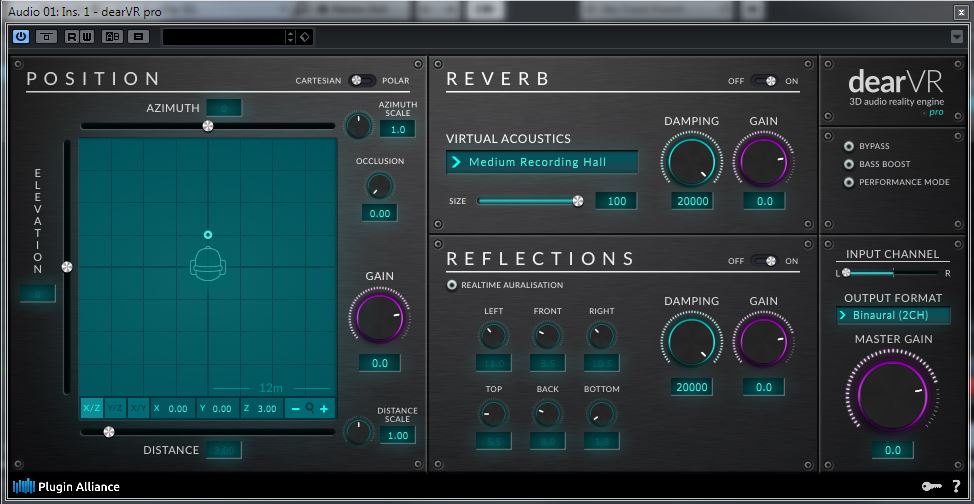Click the copy settings icon after A/B

(139, 37)
